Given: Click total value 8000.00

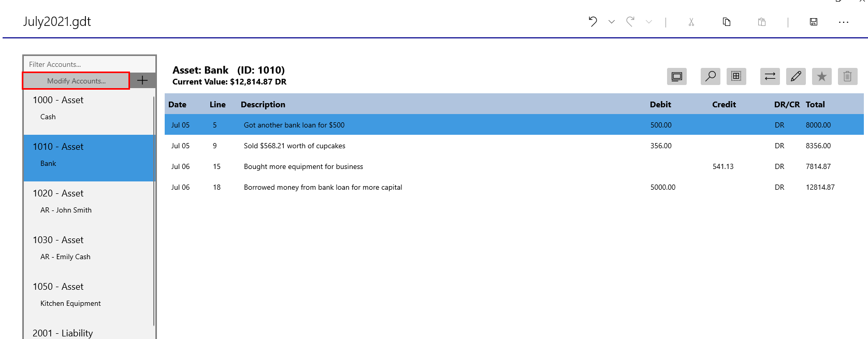Looking at the screenshot, I should 818,125.
